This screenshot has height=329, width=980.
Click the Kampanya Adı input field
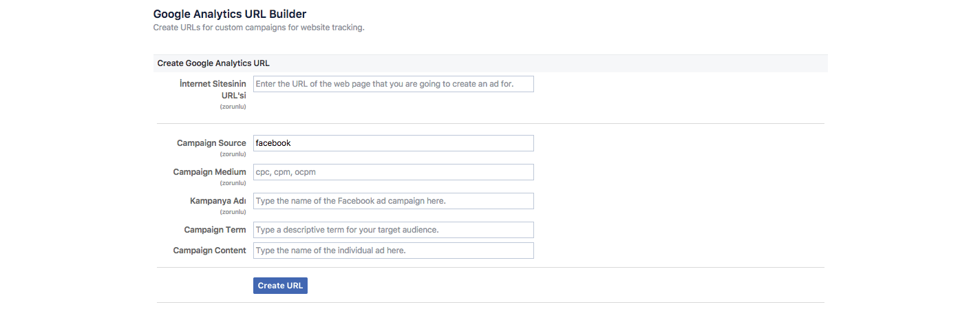tap(393, 201)
